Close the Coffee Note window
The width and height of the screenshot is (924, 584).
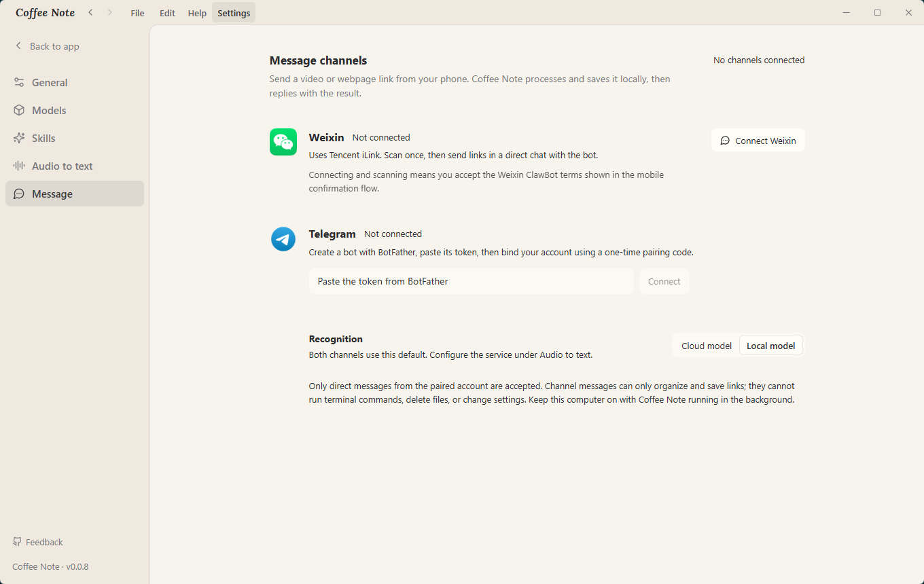point(908,12)
